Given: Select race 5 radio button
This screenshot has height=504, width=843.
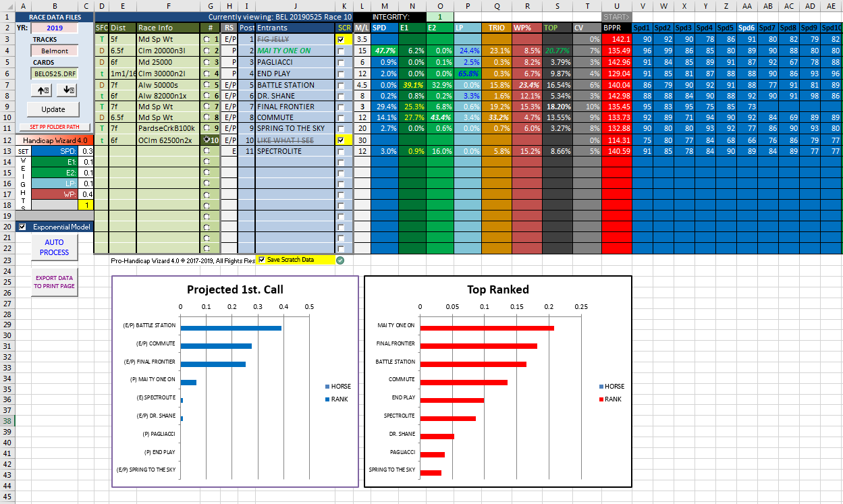Looking at the screenshot, I should [207, 85].
